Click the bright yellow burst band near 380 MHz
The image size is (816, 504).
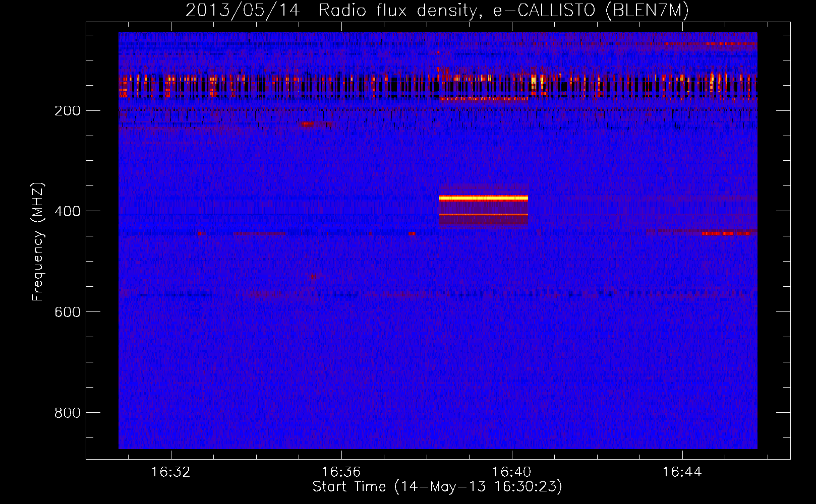(x=484, y=198)
